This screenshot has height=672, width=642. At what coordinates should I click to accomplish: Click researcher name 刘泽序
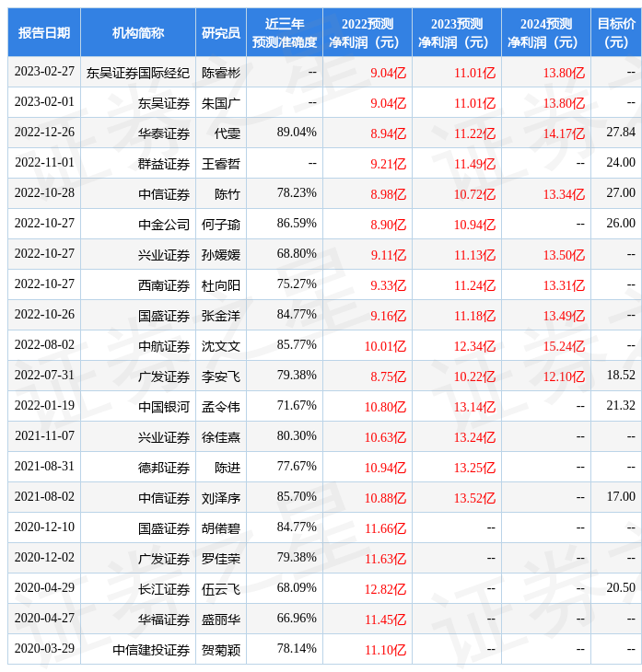(x=221, y=499)
